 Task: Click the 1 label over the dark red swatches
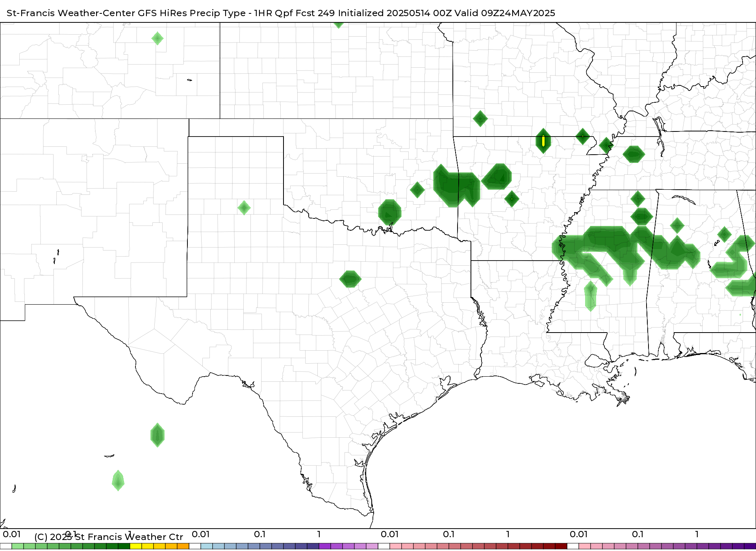(508, 534)
